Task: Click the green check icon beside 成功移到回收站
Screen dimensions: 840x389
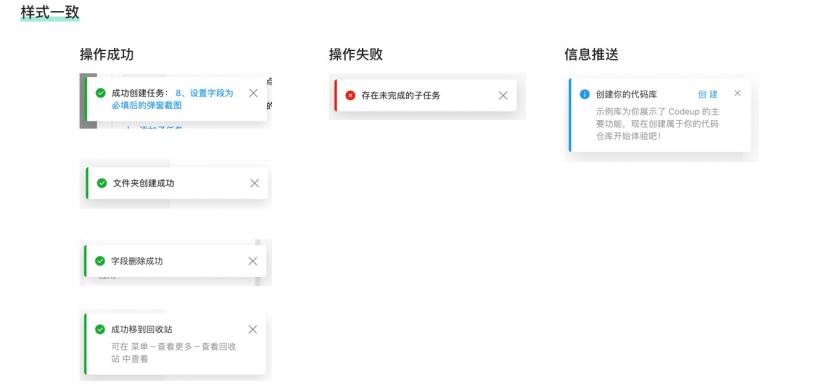Action: [100, 330]
